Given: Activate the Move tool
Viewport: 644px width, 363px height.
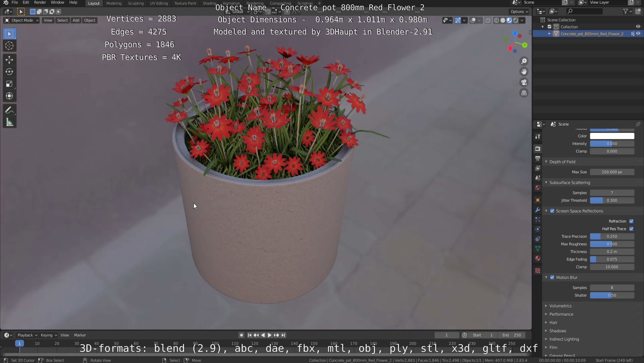Looking at the screenshot, I should point(9,60).
